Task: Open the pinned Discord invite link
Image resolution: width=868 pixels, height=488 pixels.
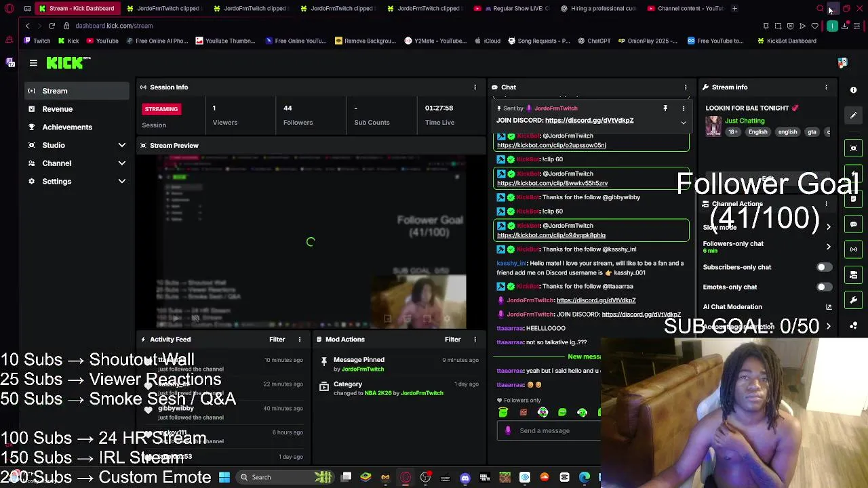Action: point(589,121)
